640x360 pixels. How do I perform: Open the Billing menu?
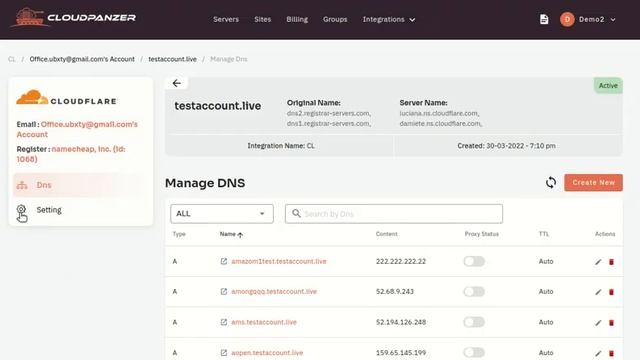tap(297, 19)
